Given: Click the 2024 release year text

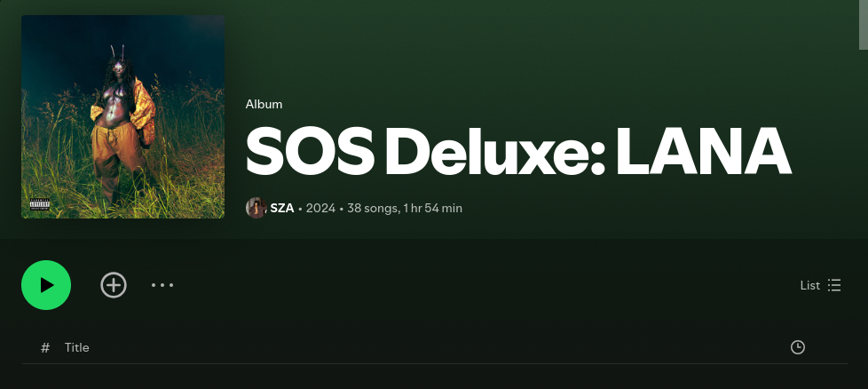Looking at the screenshot, I should [320, 209].
